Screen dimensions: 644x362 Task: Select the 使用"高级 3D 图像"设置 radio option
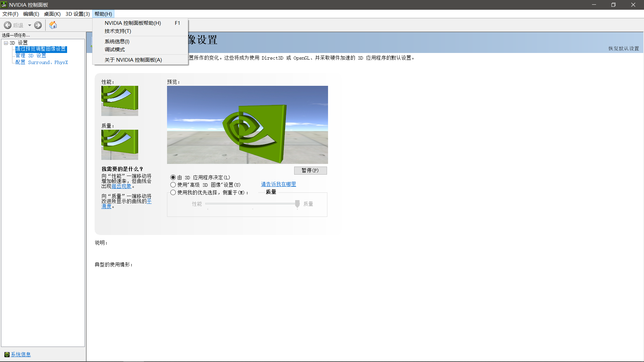173,185
